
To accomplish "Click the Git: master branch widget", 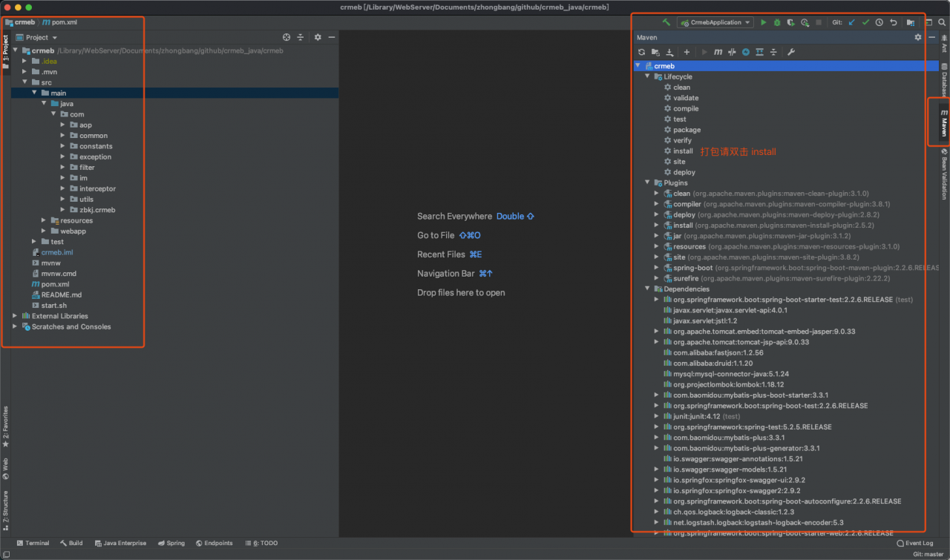I will pos(928,554).
